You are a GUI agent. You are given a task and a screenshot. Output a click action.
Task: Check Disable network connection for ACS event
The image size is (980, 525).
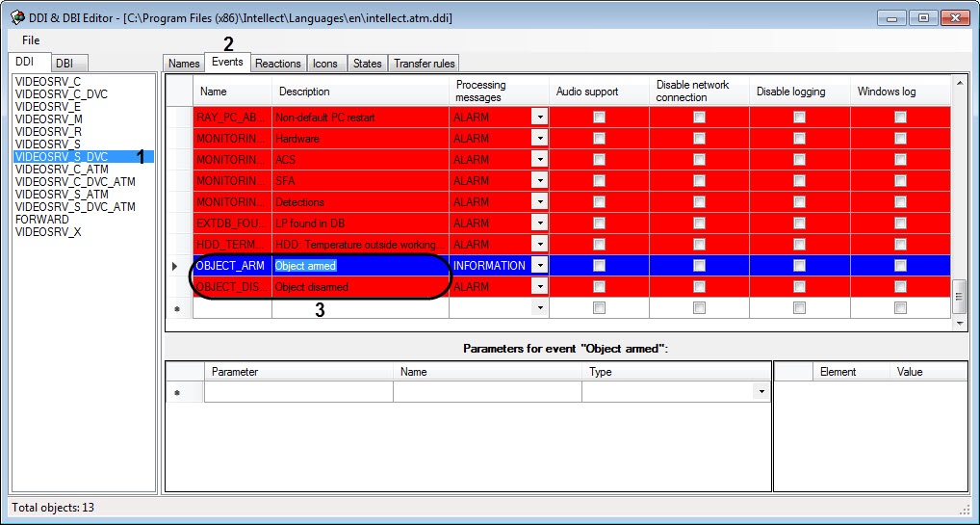[699, 160]
